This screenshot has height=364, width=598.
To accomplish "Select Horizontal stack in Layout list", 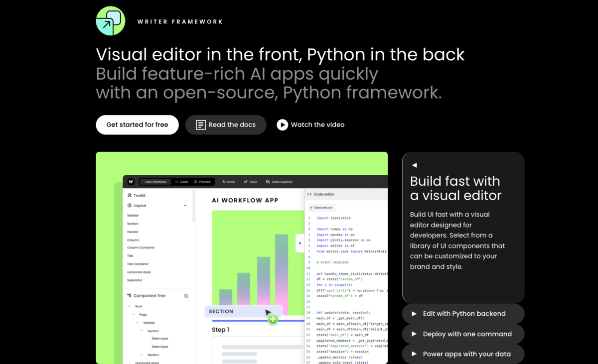I will click(139, 272).
